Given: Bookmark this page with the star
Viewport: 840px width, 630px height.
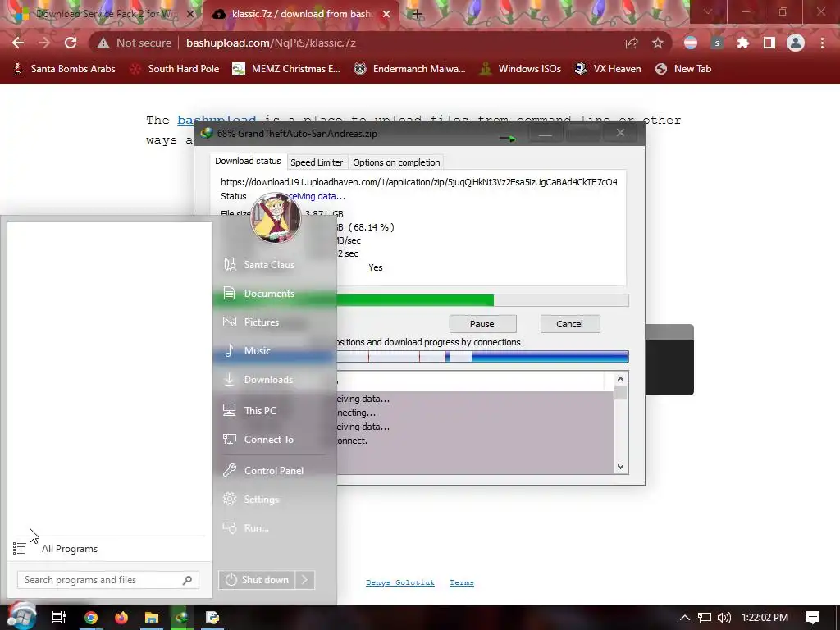Looking at the screenshot, I should click(658, 43).
